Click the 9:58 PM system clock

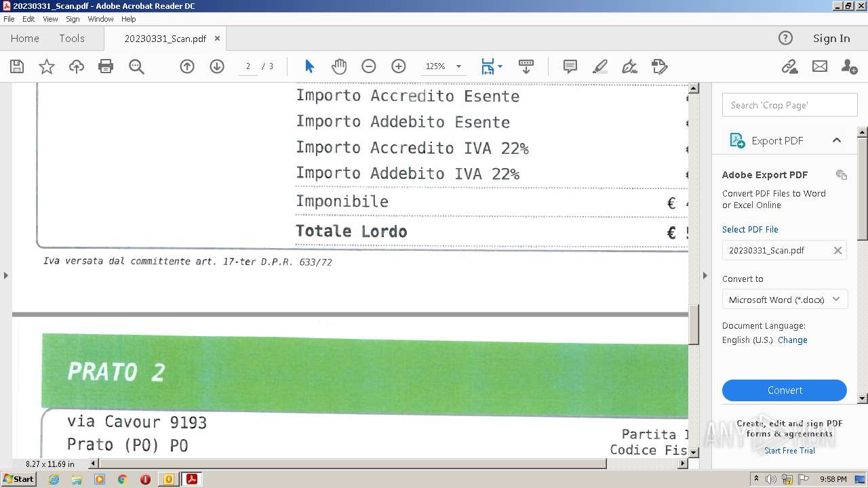833,479
